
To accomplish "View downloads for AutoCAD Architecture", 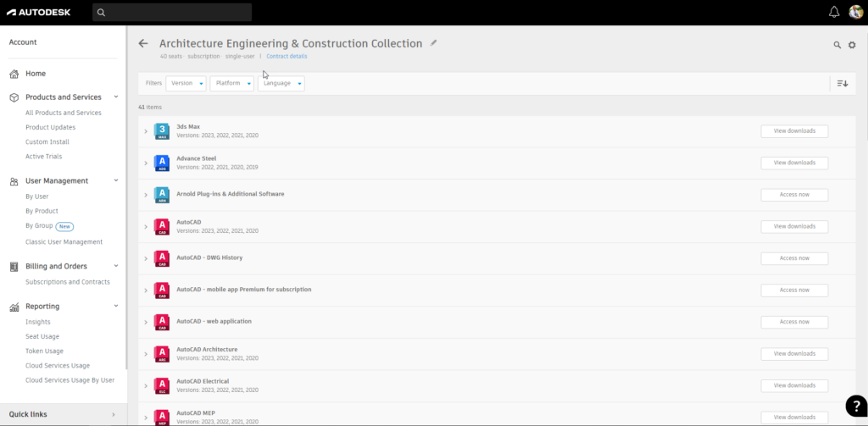I will click(794, 354).
